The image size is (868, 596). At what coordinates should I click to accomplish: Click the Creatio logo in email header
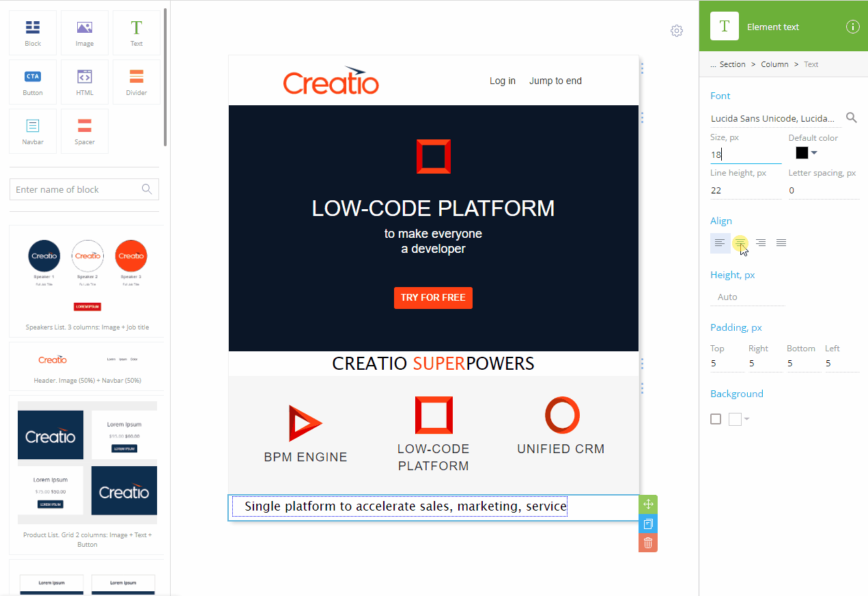331,81
